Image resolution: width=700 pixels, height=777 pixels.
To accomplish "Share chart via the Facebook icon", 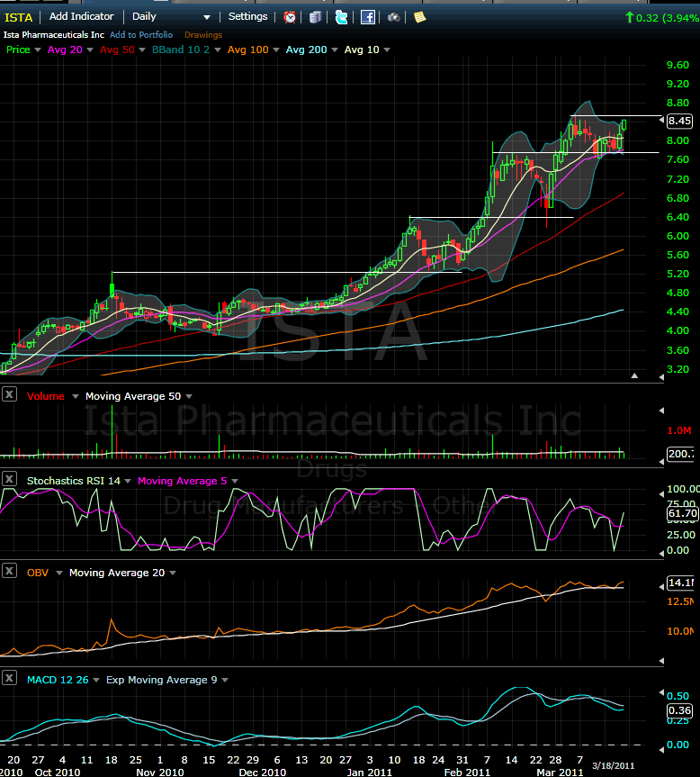I will [x=367, y=17].
